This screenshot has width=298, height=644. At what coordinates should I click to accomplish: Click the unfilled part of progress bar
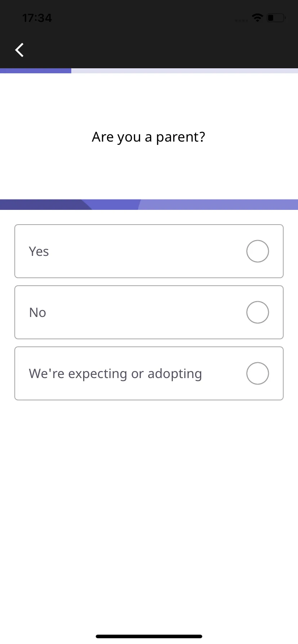tap(185, 71)
